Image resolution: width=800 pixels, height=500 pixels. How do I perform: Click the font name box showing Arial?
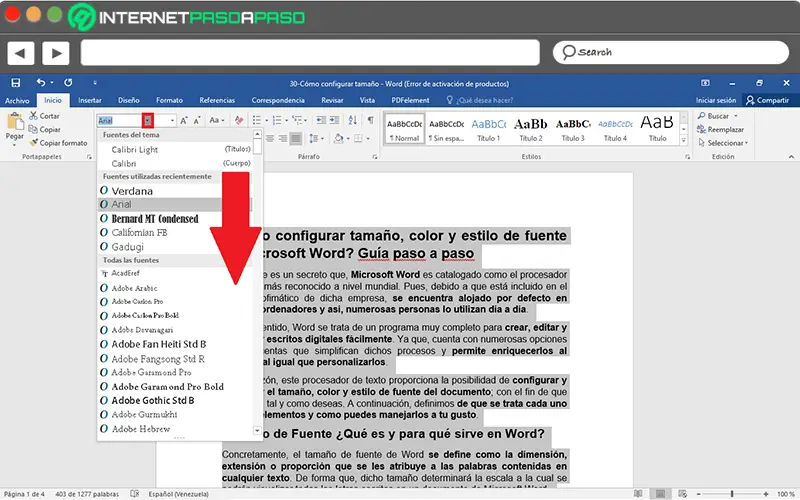[x=119, y=120]
